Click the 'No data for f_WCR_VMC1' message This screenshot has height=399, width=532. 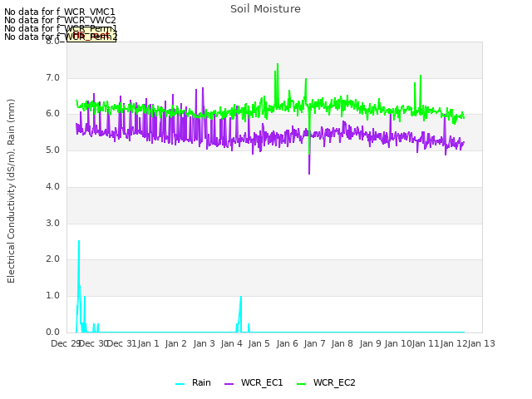point(60,12)
